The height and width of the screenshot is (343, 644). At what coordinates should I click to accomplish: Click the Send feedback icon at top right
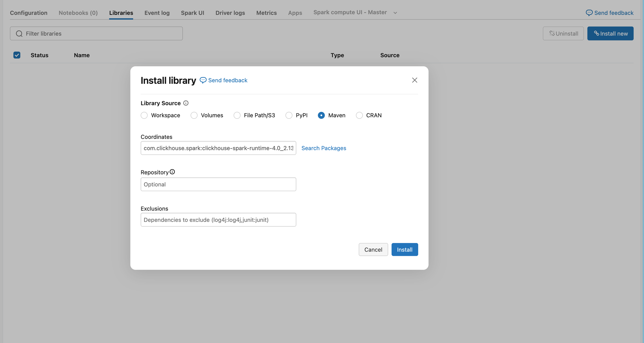click(589, 13)
